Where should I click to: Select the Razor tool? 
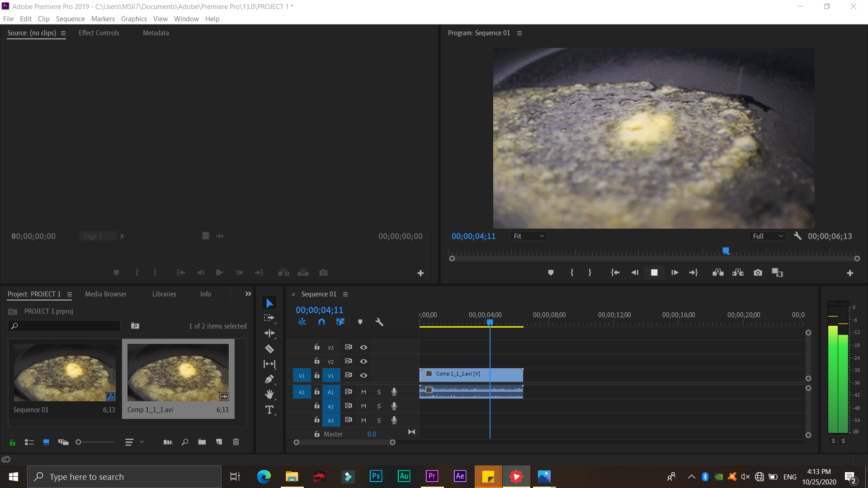269,349
